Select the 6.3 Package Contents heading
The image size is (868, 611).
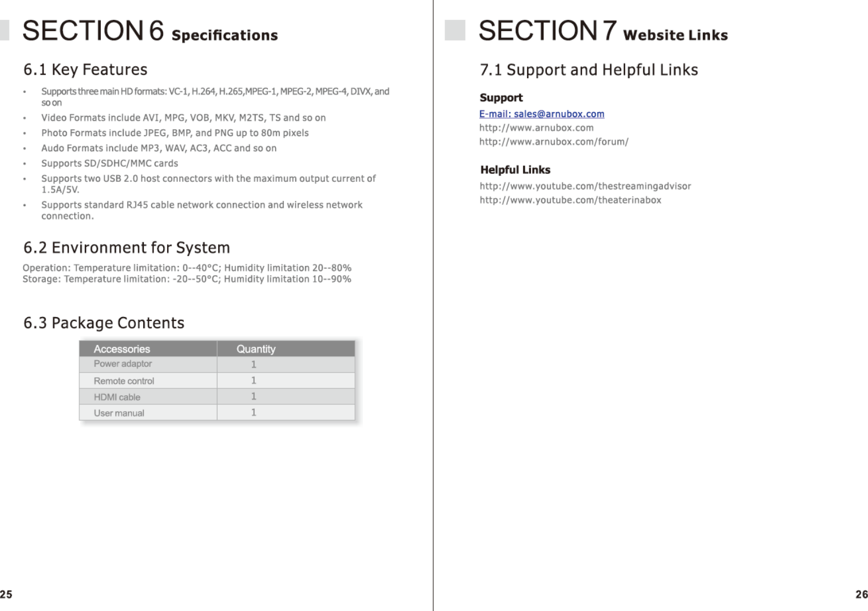[104, 323]
